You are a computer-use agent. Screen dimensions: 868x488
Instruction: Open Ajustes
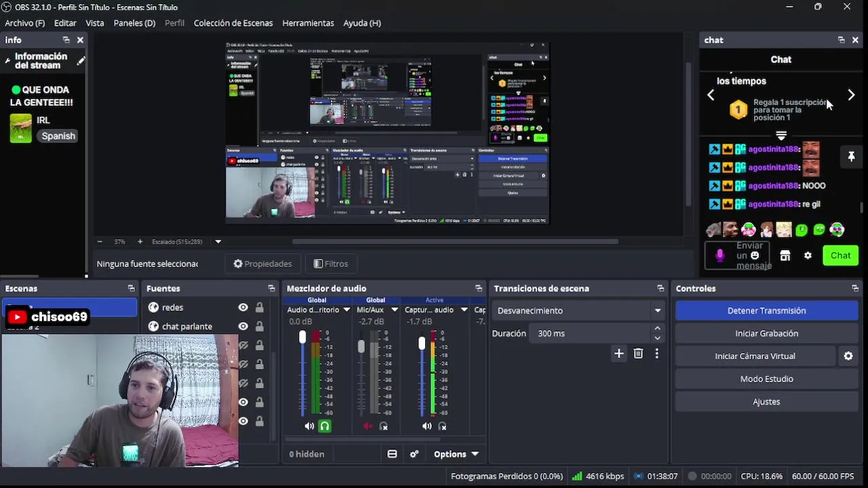[766, 402]
